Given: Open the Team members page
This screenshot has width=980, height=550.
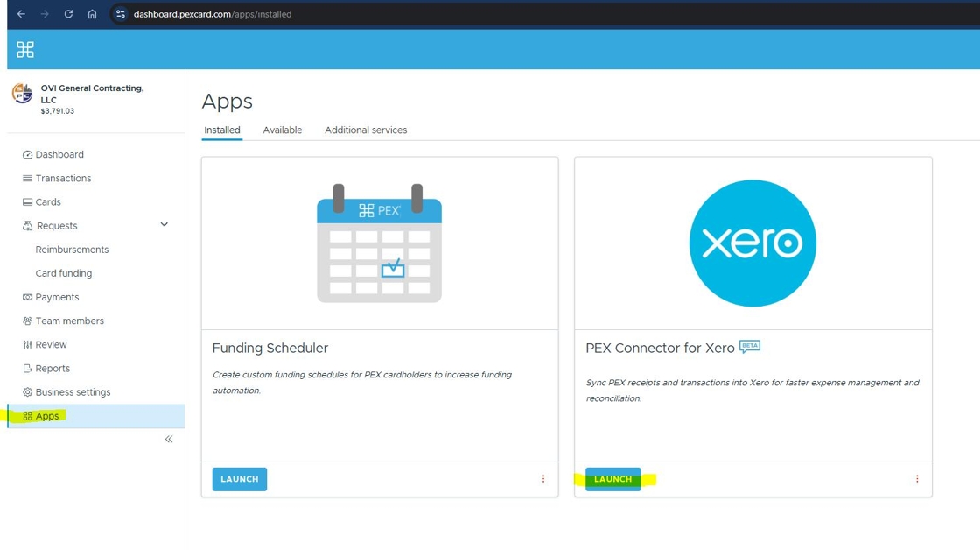Looking at the screenshot, I should (69, 321).
